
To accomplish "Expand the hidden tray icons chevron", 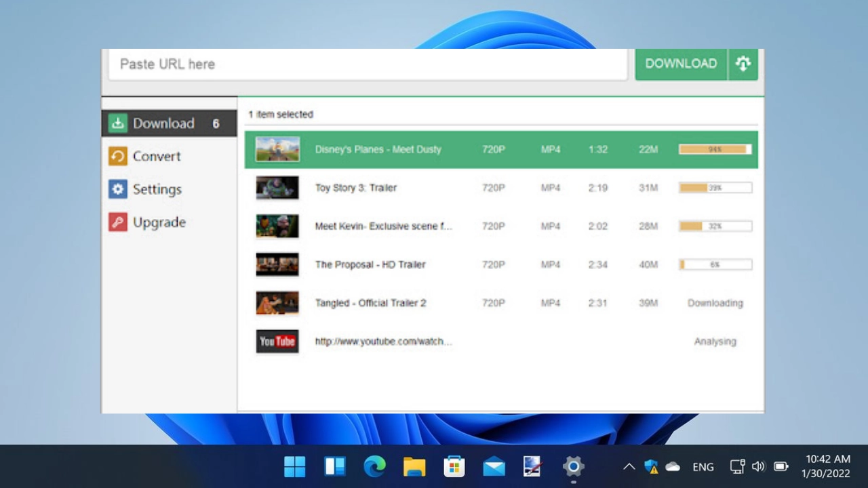I will [629, 466].
